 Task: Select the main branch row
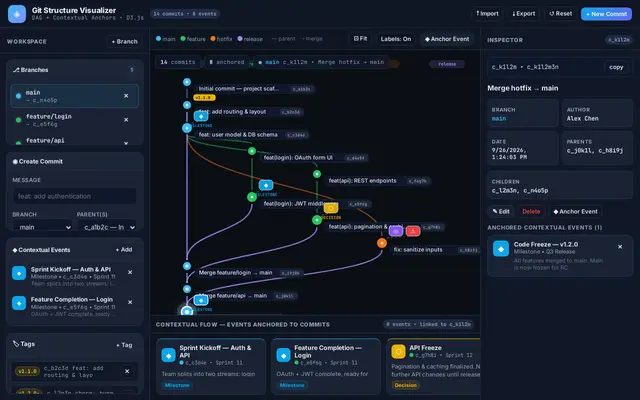click(74, 96)
